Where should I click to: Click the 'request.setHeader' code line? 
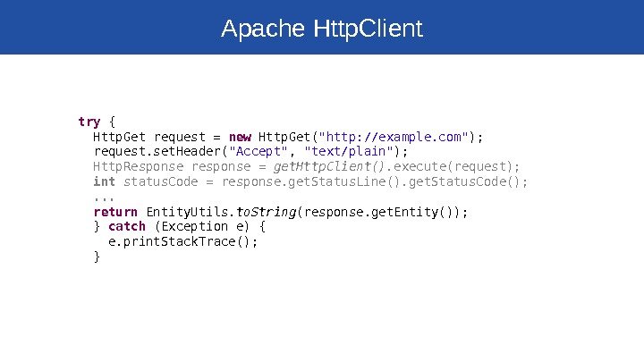pos(250,152)
